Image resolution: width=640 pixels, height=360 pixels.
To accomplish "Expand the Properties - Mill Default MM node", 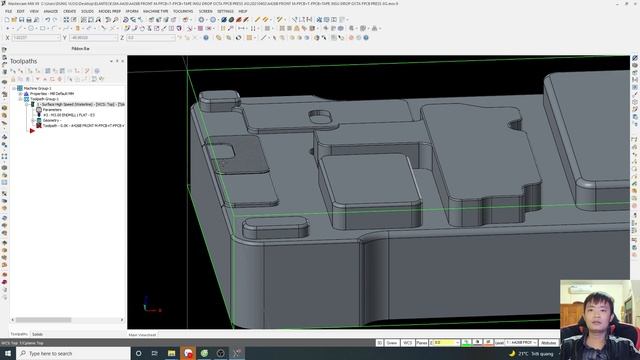I will click(20, 93).
